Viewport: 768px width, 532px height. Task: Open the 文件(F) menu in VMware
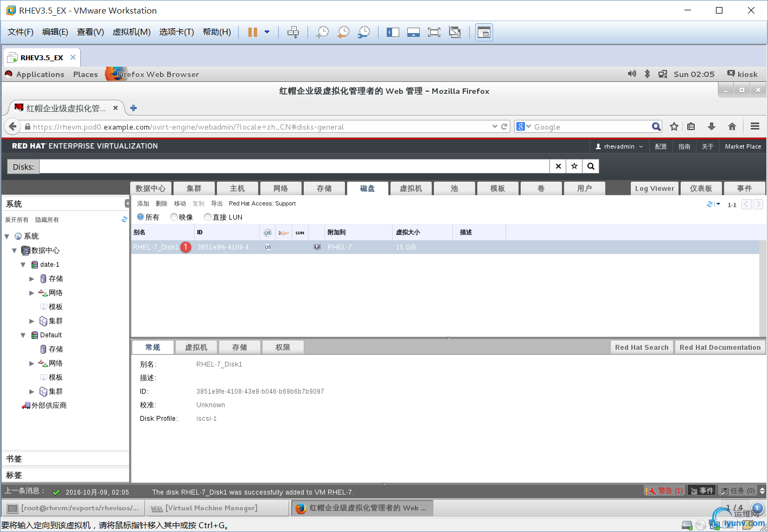[21, 32]
